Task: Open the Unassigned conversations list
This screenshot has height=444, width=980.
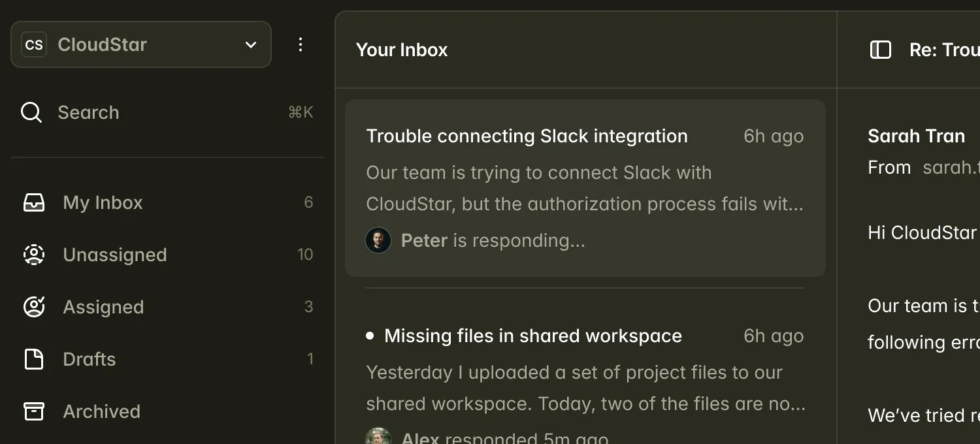Action: pyautogui.click(x=115, y=255)
